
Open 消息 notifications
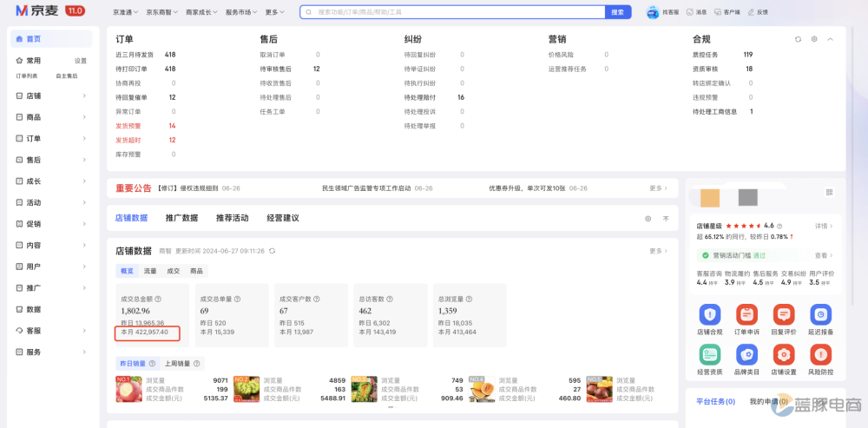point(697,12)
